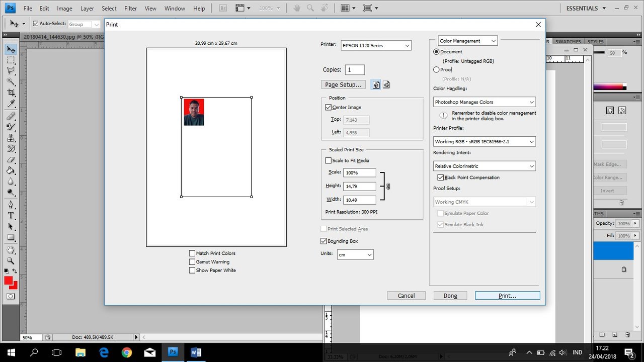Select the Crop tool in toolbar
The height and width of the screenshot is (362, 644).
(x=11, y=93)
